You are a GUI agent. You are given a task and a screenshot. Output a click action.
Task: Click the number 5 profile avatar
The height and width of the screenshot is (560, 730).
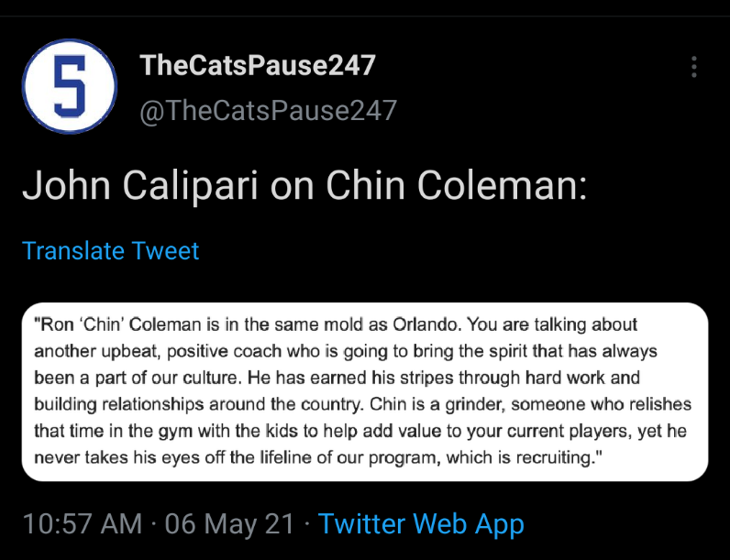pos(69,86)
